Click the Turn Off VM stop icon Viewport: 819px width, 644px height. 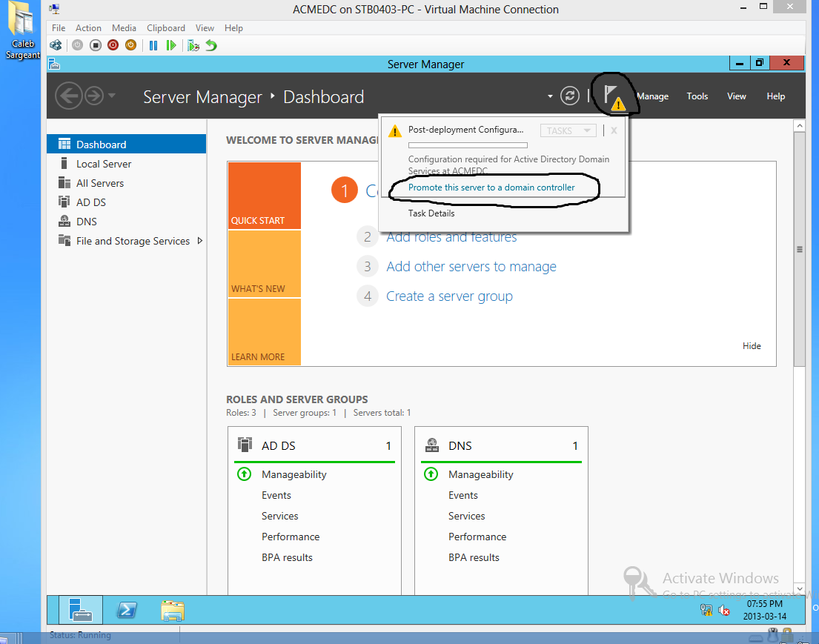pyautogui.click(x=95, y=45)
